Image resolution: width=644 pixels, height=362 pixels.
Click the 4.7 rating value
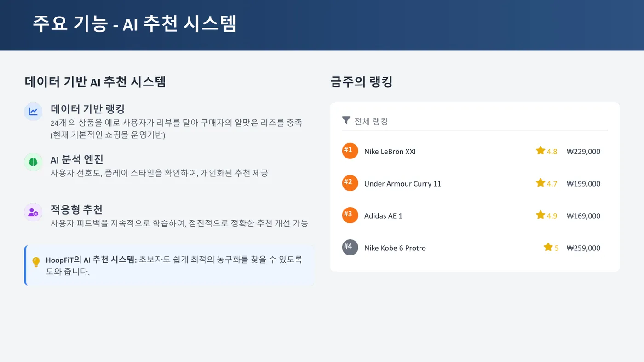(x=552, y=184)
